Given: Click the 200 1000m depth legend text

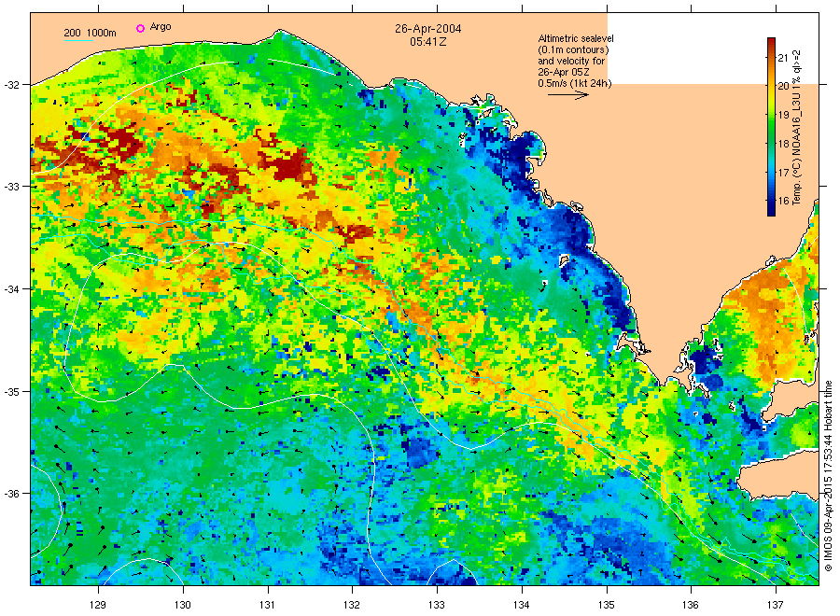Looking at the screenshot, I should [90, 33].
